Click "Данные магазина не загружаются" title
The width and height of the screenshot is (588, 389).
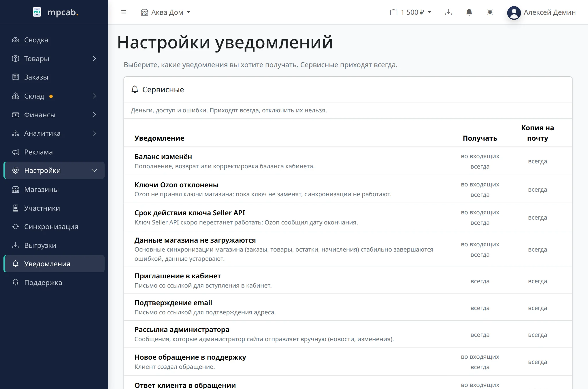coord(195,240)
